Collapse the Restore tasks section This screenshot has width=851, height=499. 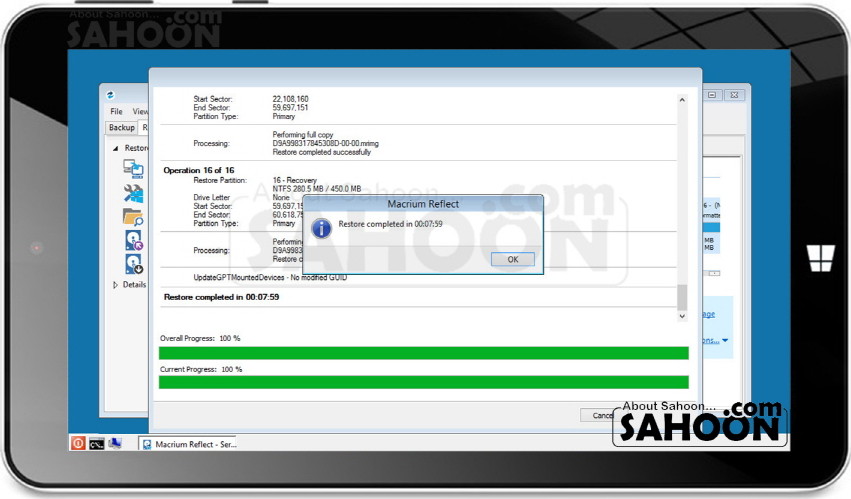[116, 148]
